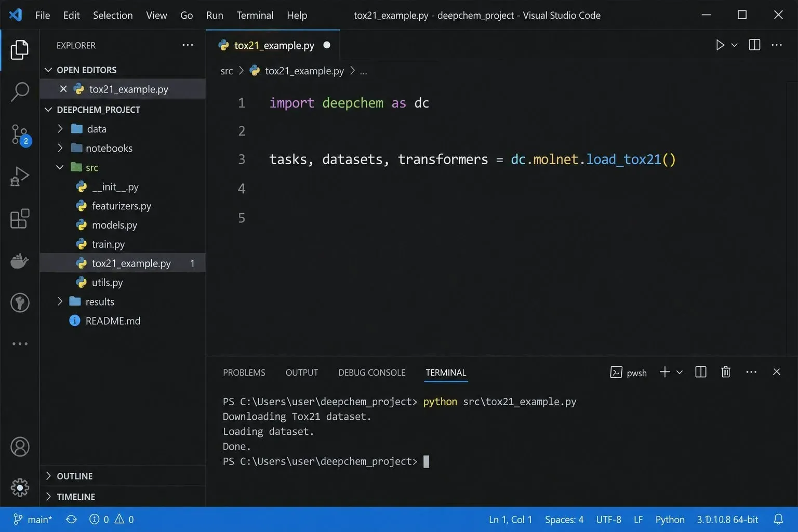Switch to the Debug Console tab
Image resolution: width=798 pixels, height=532 pixels.
pyautogui.click(x=371, y=373)
